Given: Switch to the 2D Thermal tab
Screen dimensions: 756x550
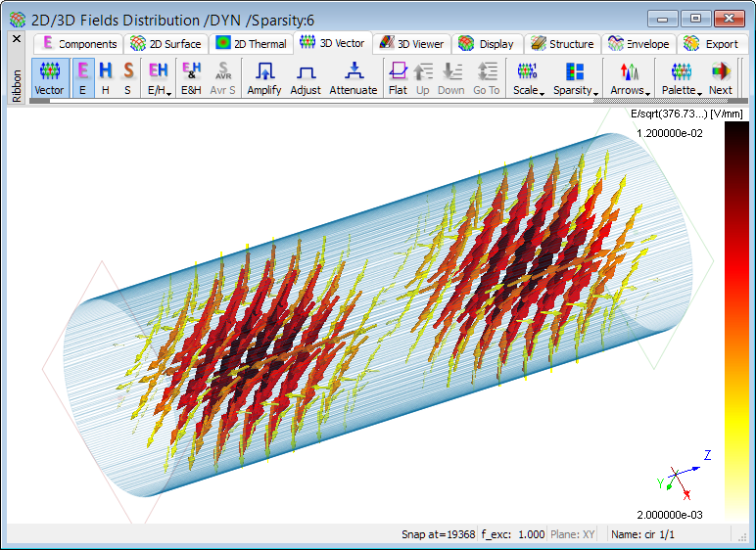Looking at the screenshot, I should pyautogui.click(x=252, y=43).
